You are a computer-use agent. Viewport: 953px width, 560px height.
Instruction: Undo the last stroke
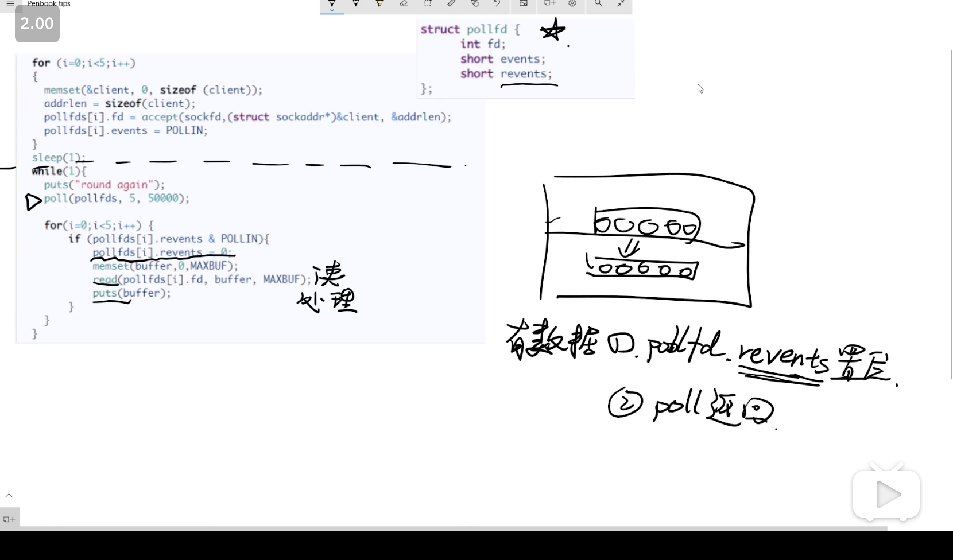[497, 3]
